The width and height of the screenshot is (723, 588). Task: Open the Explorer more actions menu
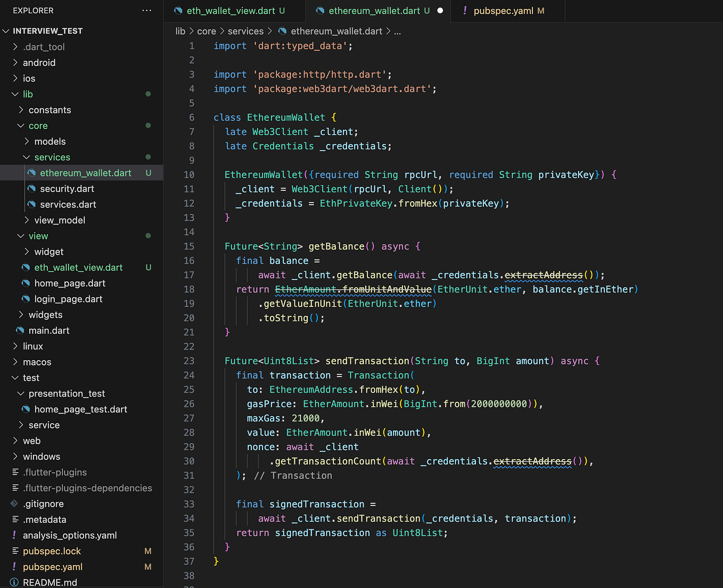coord(146,10)
